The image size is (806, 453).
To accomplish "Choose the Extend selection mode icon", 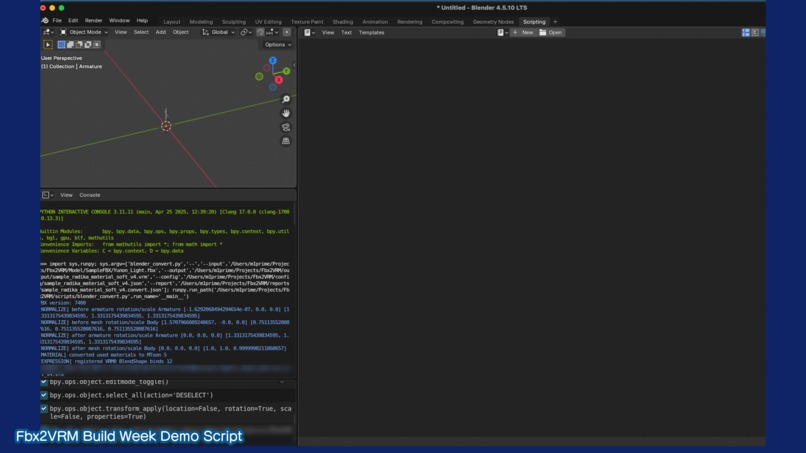I will [x=70, y=45].
